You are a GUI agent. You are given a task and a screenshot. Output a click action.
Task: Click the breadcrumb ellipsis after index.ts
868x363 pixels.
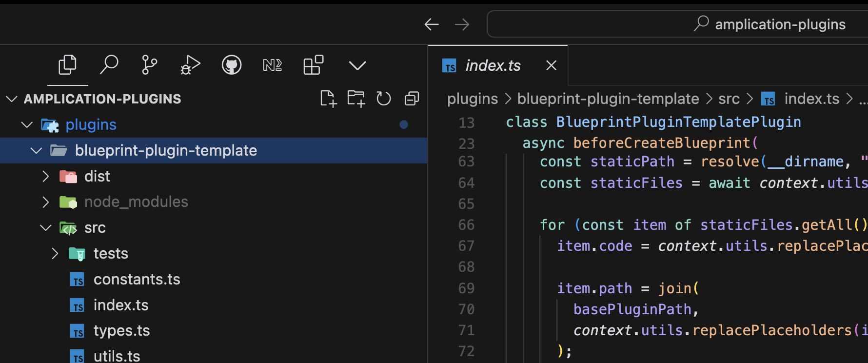(863, 101)
